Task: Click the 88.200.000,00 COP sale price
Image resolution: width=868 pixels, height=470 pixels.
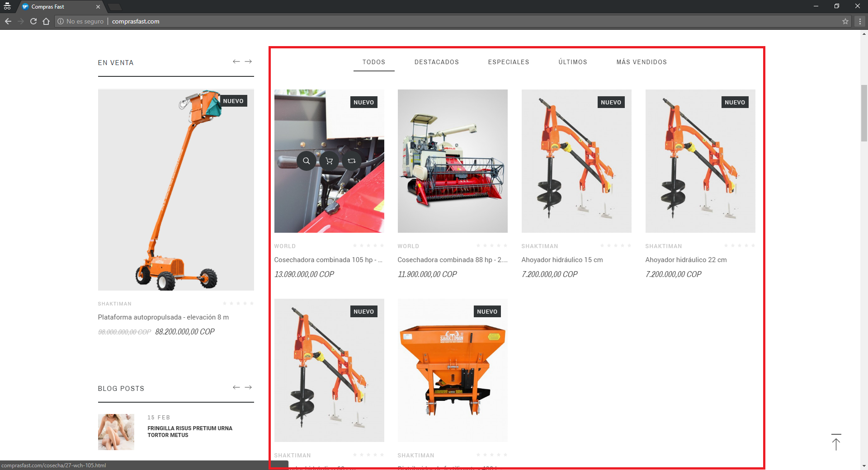Action: point(185,332)
